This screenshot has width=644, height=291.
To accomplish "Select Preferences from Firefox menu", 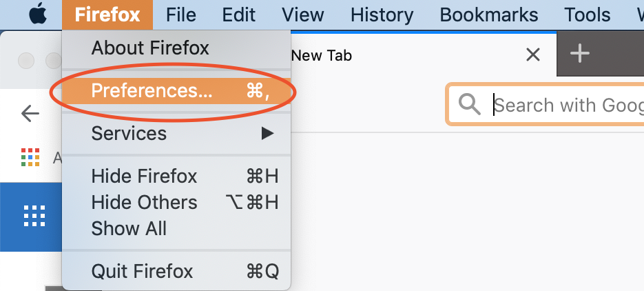I will 176,91.
